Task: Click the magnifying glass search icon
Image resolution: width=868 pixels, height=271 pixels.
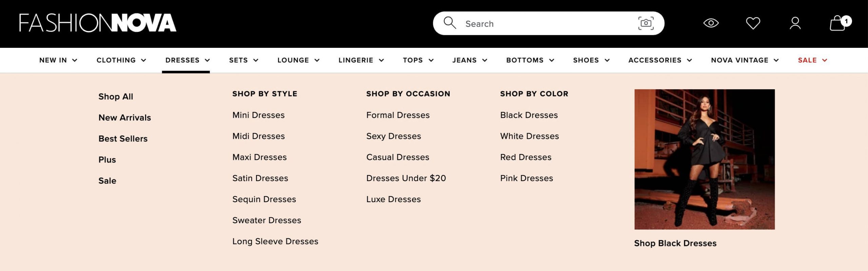Action: [450, 23]
